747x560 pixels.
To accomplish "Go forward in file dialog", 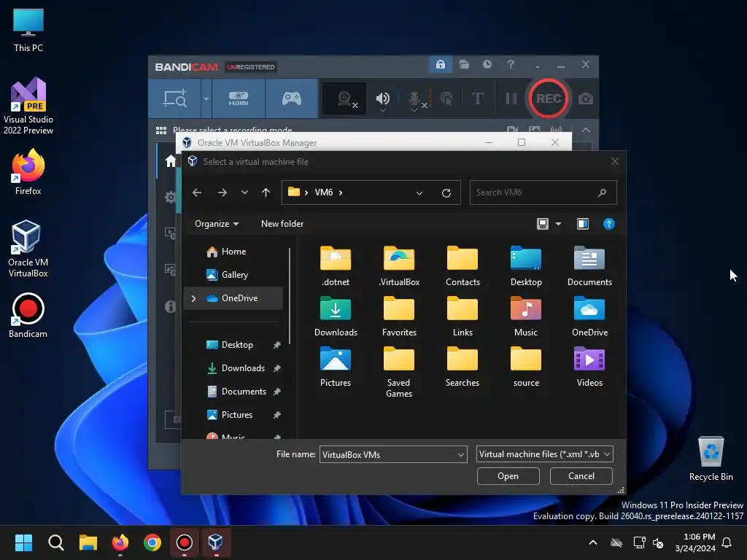I will pyautogui.click(x=222, y=192).
